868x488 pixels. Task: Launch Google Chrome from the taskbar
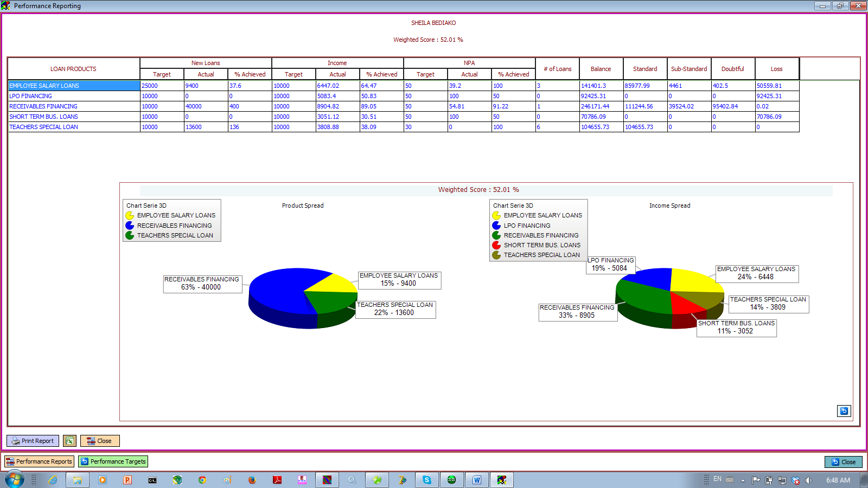coord(202,480)
